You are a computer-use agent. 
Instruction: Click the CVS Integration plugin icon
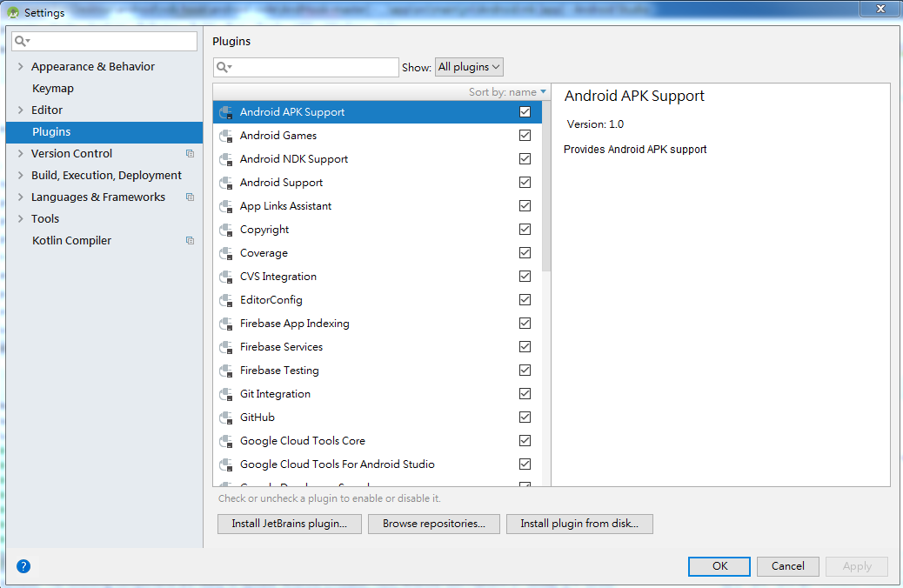tap(226, 277)
